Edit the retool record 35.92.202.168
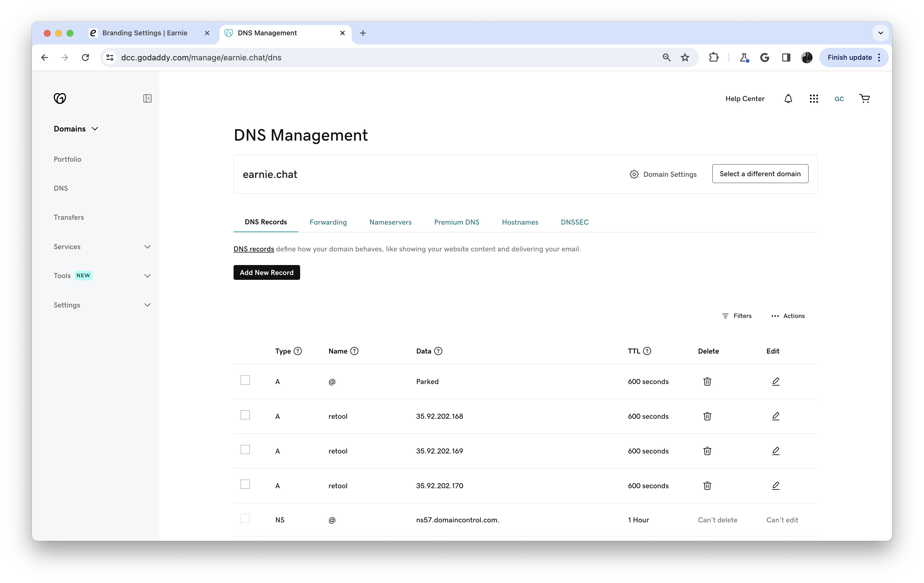924x583 pixels. click(775, 416)
